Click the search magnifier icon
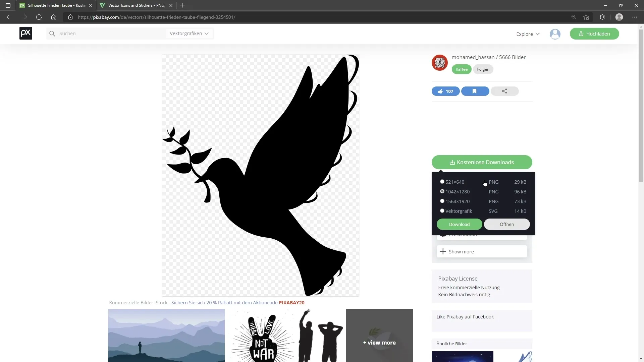Viewport: 644px width, 362px height. (x=52, y=34)
